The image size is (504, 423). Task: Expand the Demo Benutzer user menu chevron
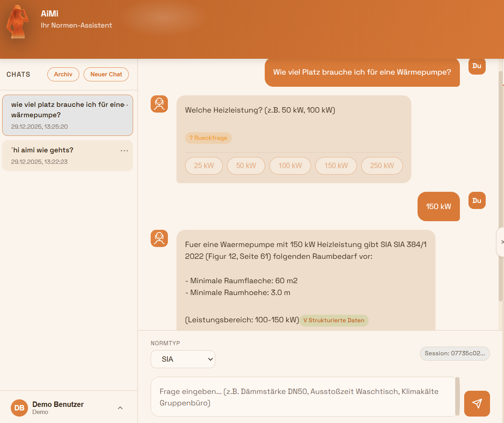coord(120,408)
